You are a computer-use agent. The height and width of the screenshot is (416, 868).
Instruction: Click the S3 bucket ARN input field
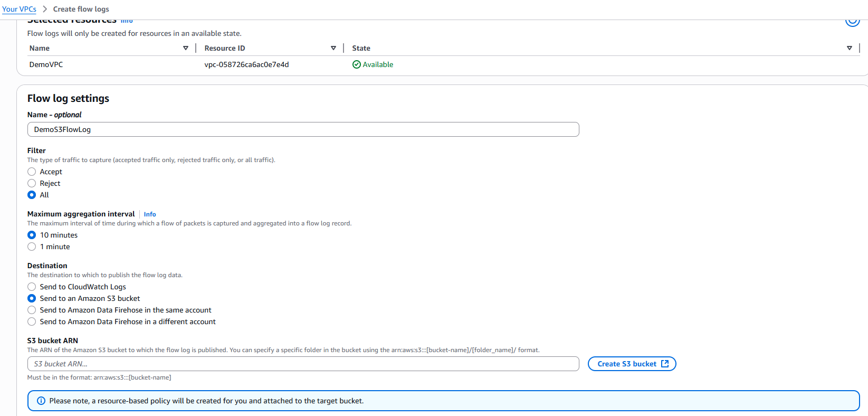click(303, 364)
